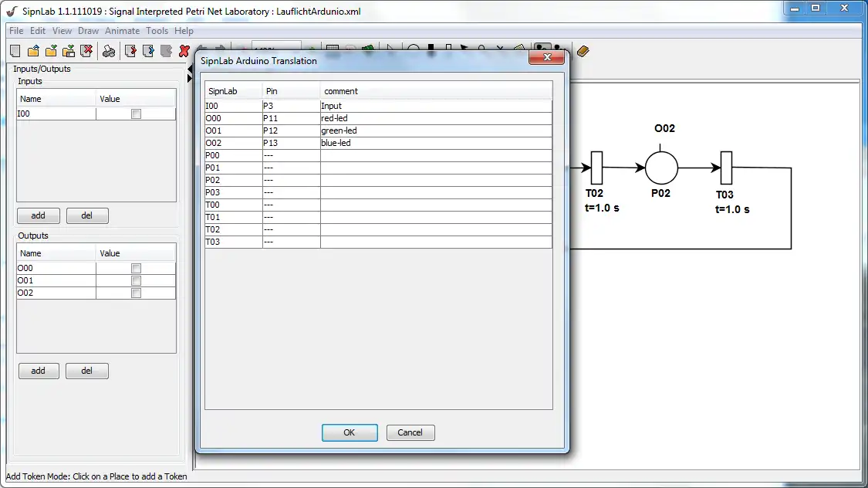Close the SipnLab Arduino Translation dialog

click(x=547, y=57)
